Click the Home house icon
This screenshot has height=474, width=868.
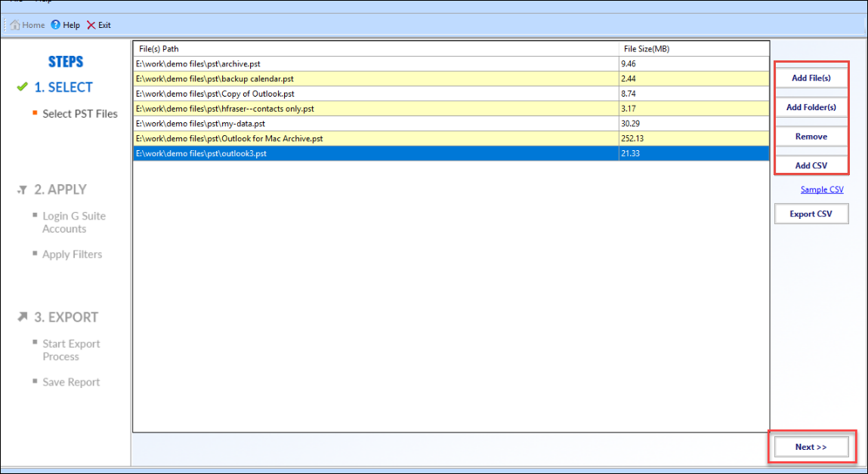[15, 25]
